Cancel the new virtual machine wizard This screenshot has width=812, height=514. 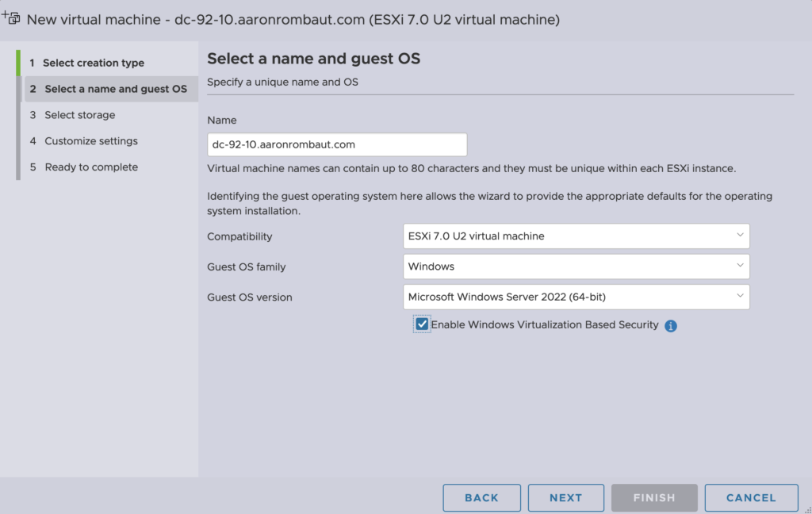coord(750,497)
